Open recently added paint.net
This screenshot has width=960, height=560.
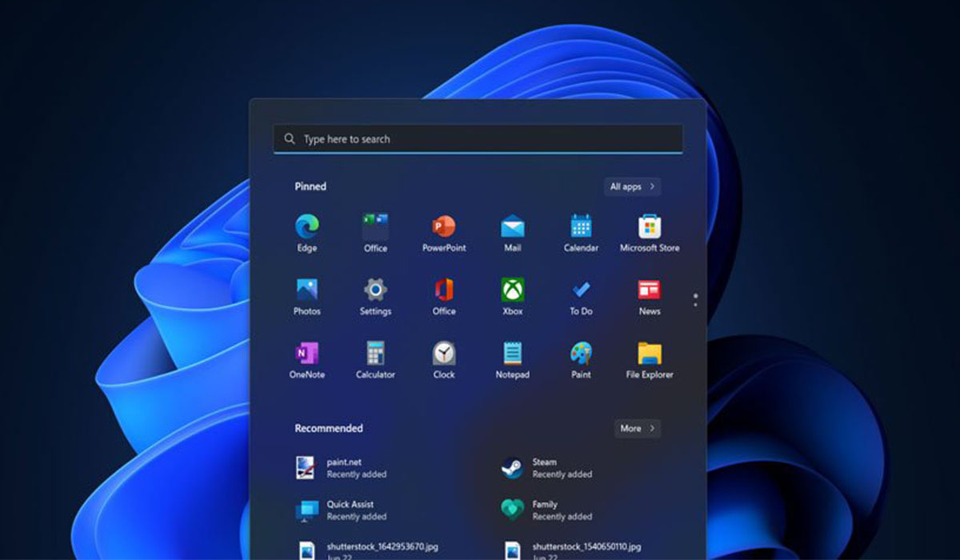coord(342,468)
